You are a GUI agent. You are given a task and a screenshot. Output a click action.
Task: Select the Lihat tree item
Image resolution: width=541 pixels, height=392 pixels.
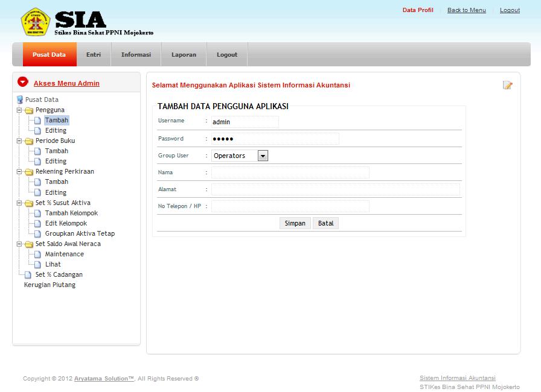pyautogui.click(x=53, y=264)
